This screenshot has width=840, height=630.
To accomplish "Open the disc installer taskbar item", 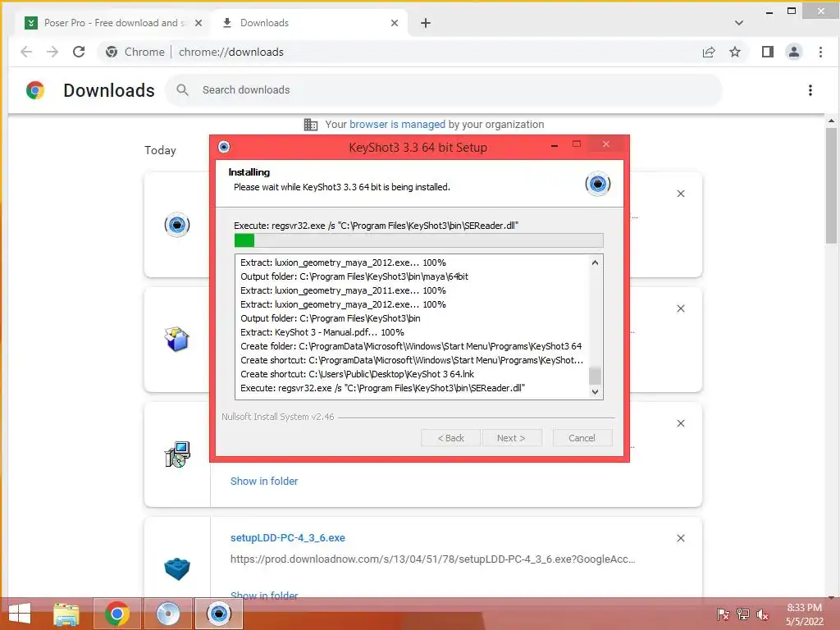I will 167,614.
